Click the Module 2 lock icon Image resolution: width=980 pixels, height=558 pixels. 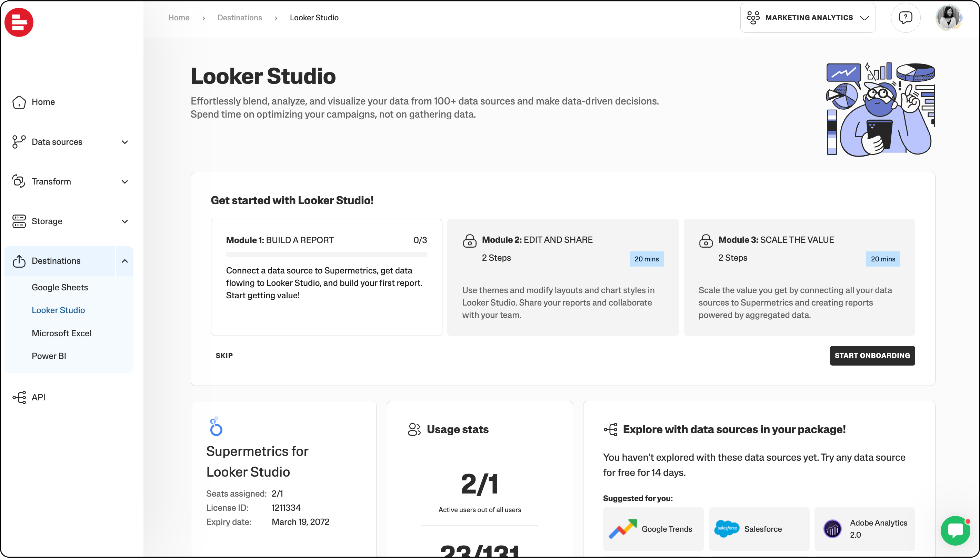[x=470, y=241]
